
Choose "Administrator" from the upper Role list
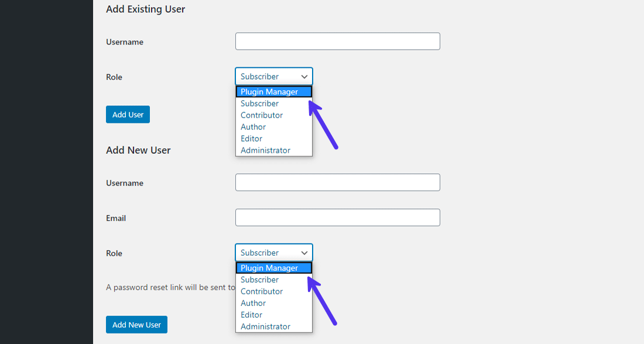(x=265, y=150)
